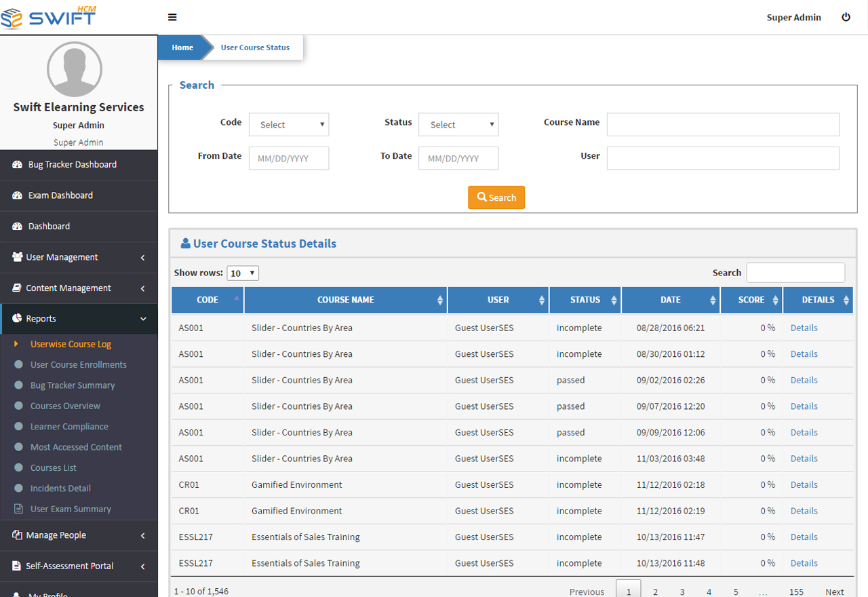Click the power logout icon

846,18
